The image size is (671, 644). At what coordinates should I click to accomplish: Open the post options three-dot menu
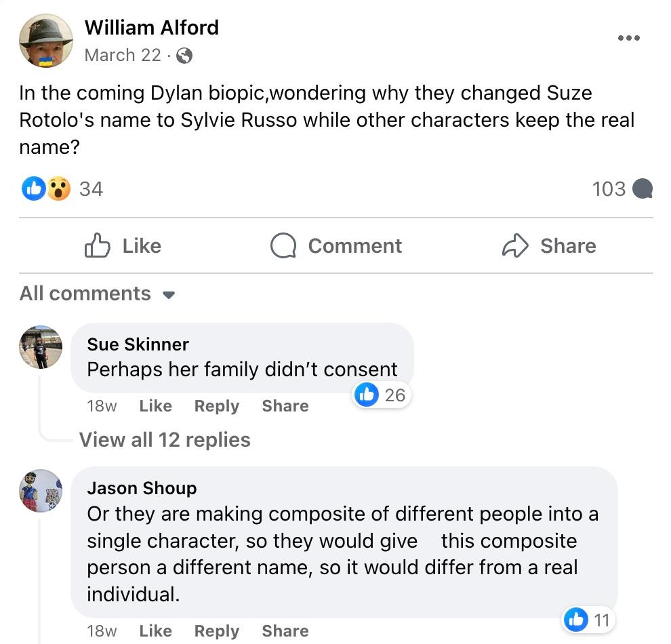628,39
